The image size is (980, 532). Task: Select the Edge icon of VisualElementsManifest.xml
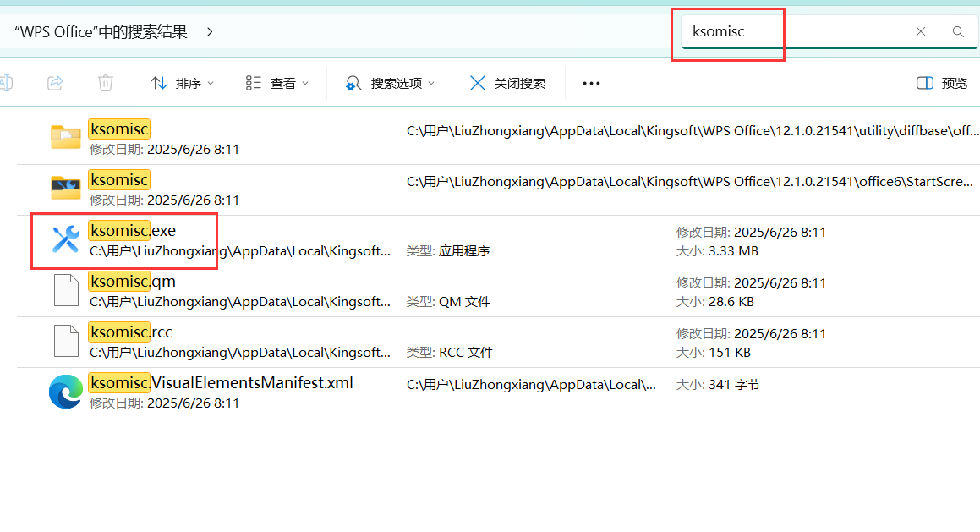pyautogui.click(x=66, y=392)
